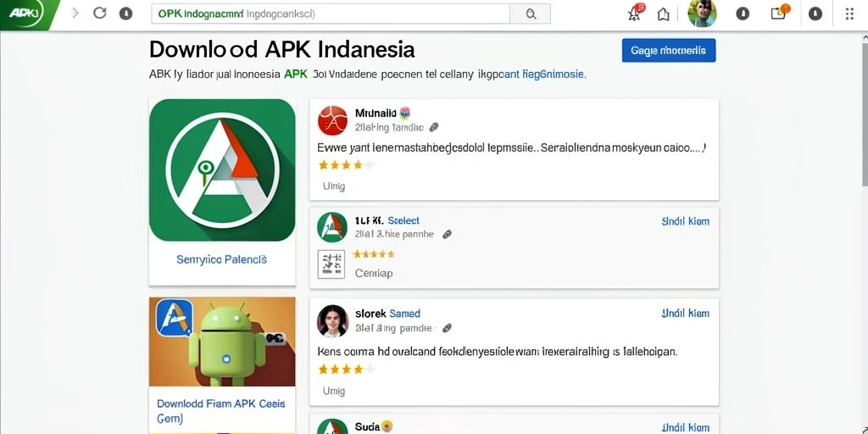The width and height of the screenshot is (868, 434).
Task: Click 'Uinig' under Mrunaiid's review
Action: tap(334, 186)
